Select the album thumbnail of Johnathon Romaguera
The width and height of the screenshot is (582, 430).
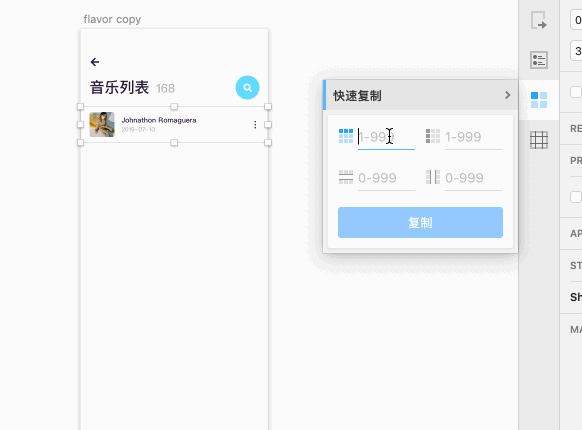[x=102, y=124]
